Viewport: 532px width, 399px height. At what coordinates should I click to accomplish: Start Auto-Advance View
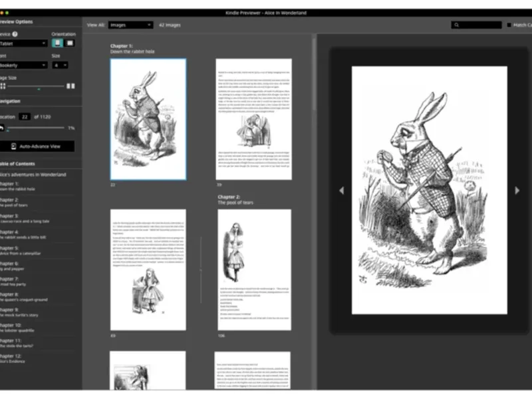click(37, 146)
